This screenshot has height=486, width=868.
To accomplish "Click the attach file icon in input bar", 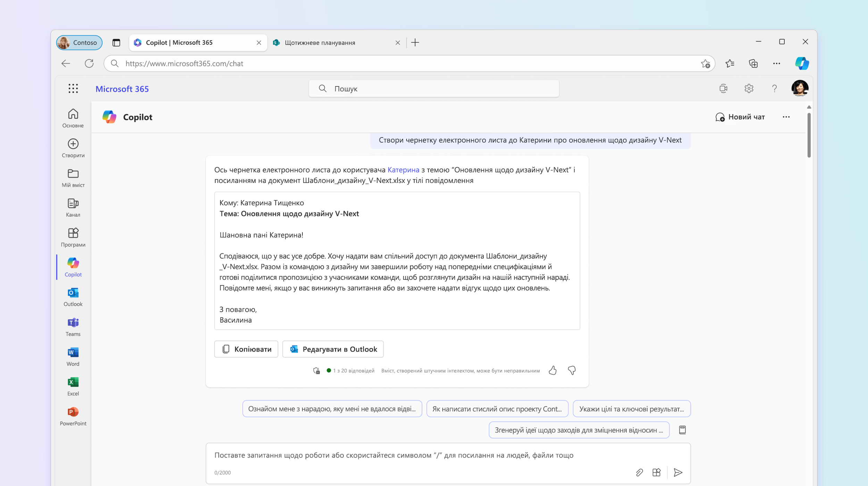I will click(x=639, y=472).
